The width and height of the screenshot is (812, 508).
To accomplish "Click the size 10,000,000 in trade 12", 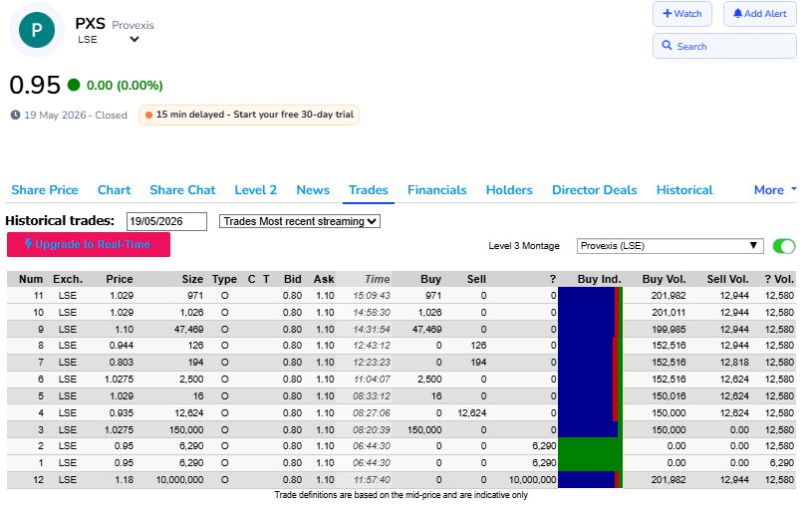I will pyautogui.click(x=179, y=480).
